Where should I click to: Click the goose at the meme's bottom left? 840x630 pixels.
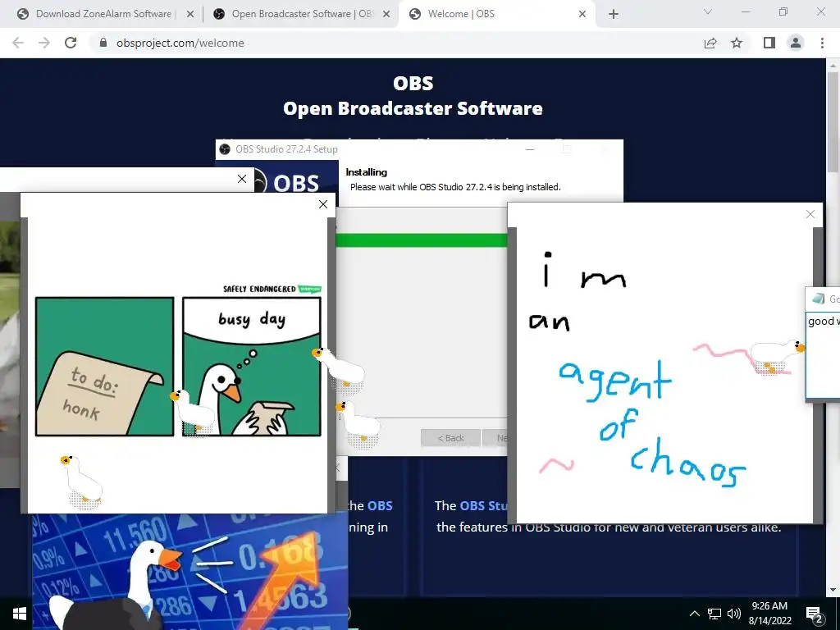pos(83,482)
